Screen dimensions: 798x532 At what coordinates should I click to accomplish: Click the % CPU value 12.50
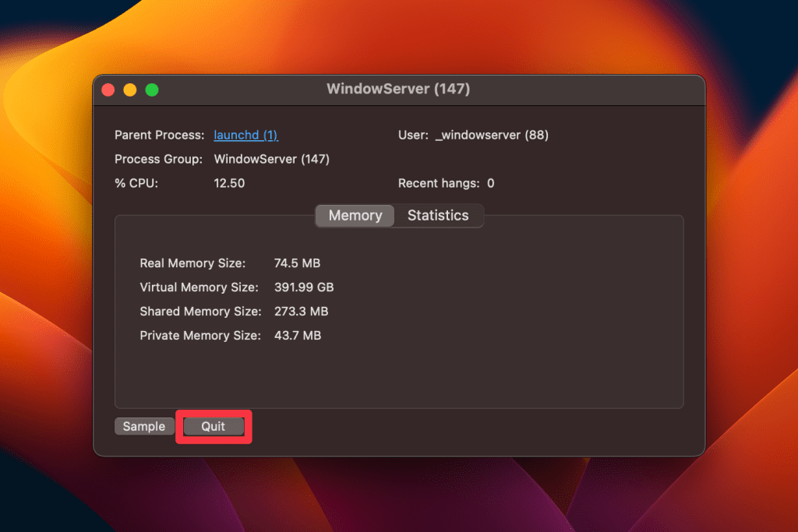(x=229, y=183)
